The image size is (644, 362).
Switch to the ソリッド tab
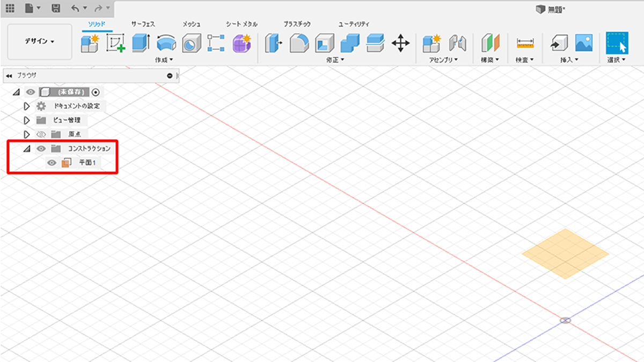[x=97, y=24]
